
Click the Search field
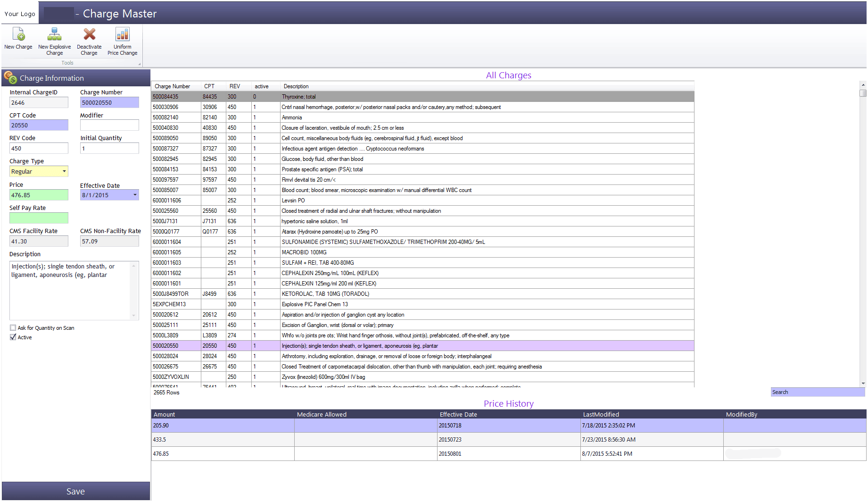pos(818,392)
